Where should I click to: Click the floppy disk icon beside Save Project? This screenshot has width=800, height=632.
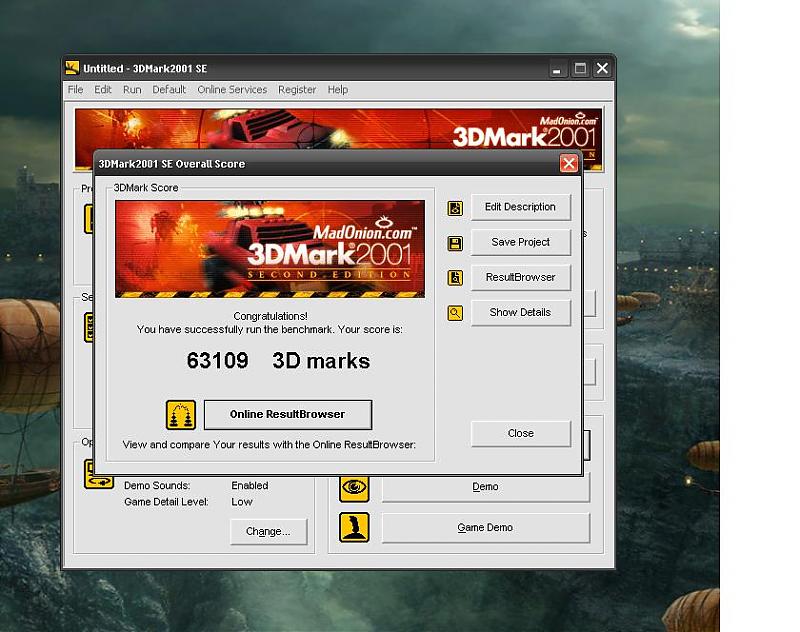point(455,243)
